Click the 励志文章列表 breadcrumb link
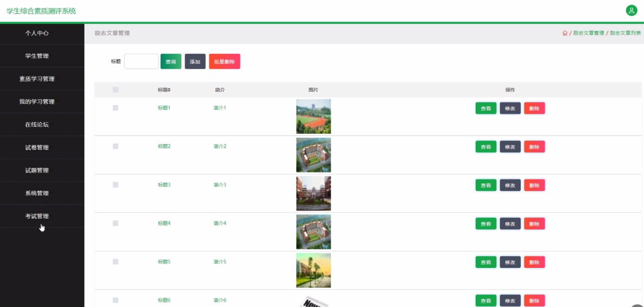 pyautogui.click(x=625, y=33)
